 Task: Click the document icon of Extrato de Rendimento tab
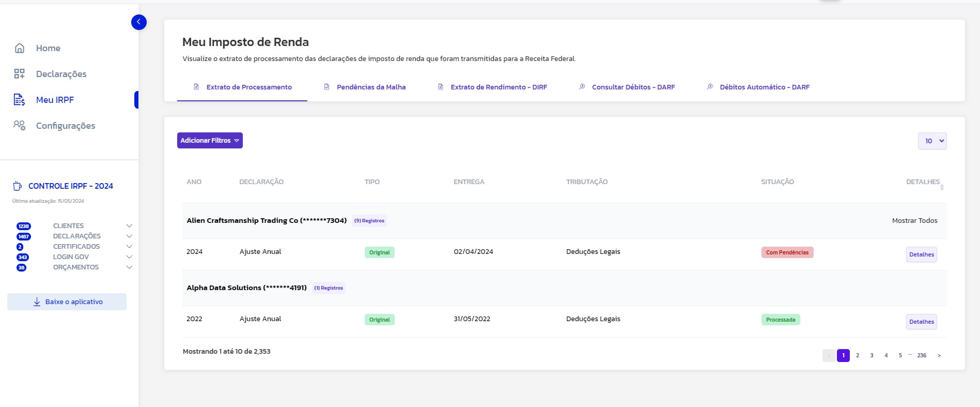(x=441, y=87)
